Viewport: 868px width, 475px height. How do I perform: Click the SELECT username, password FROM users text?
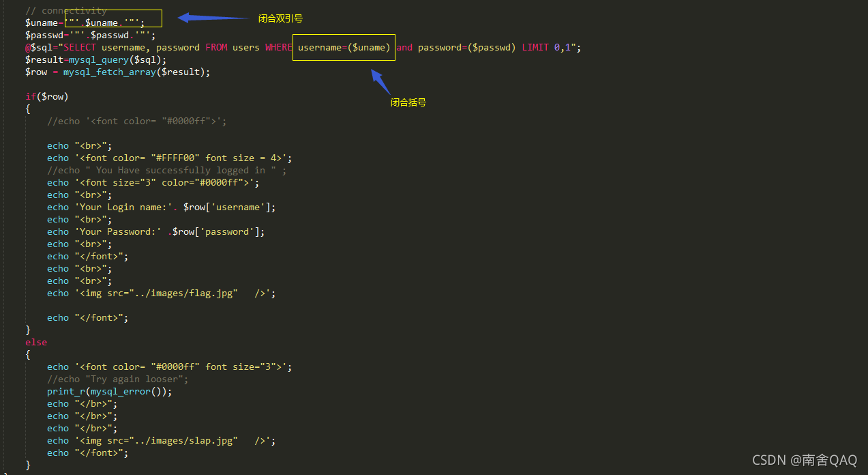point(162,47)
